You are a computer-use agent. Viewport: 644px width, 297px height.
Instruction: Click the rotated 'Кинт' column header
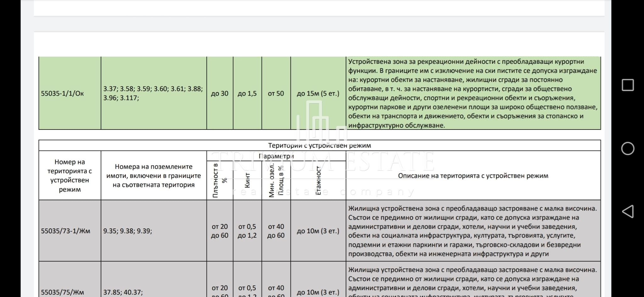click(247, 180)
